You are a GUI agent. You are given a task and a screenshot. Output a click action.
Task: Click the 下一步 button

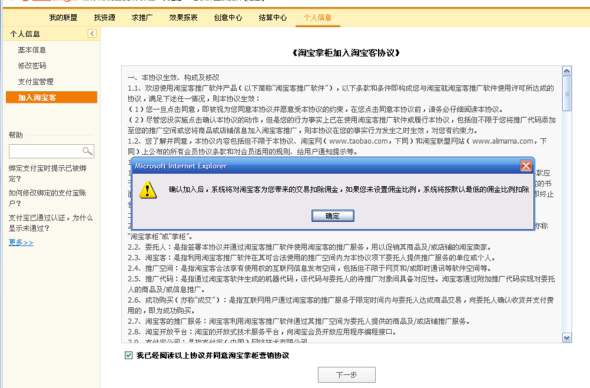click(347, 375)
